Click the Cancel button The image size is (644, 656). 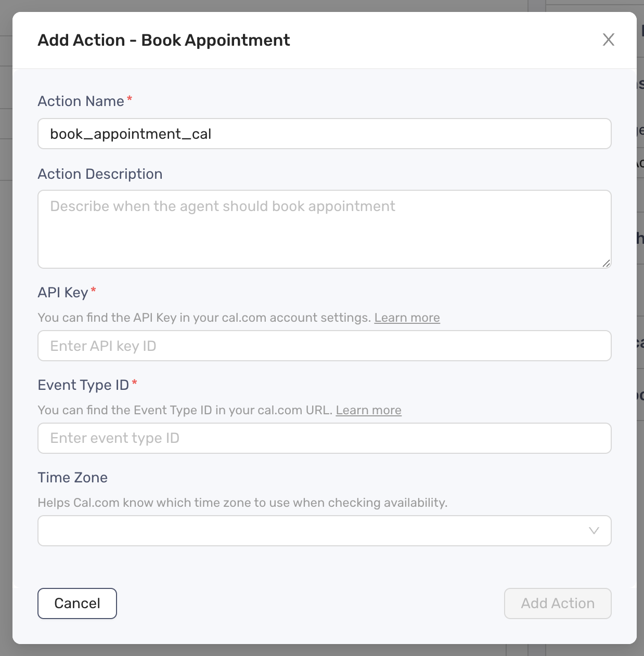click(77, 603)
